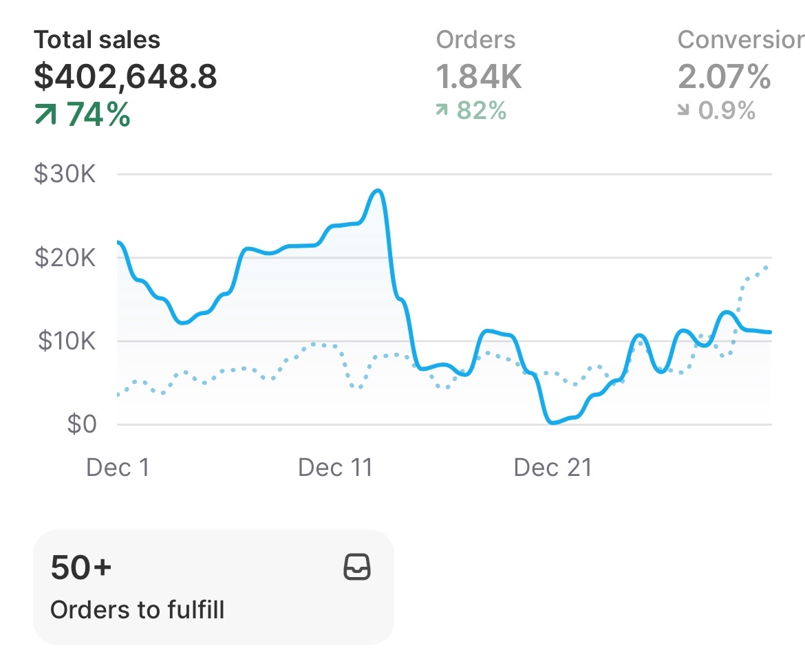Click the 1.84K orders value
Screen dimensions: 805x672
click(x=479, y=77)
